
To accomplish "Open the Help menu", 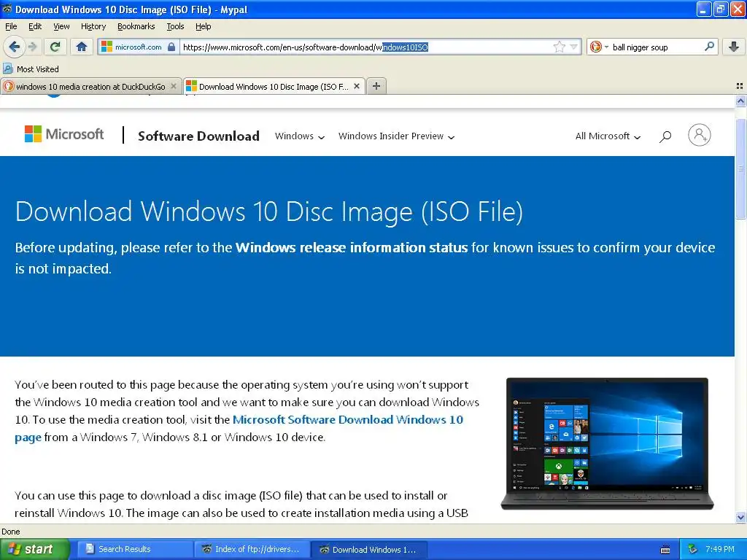I will (x=203, y=26).
